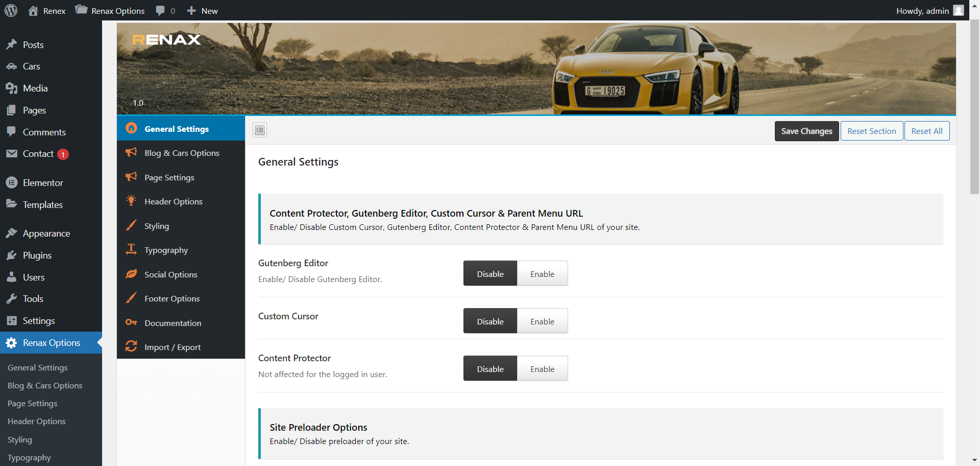Set Custom Cursor to Disable
The width and height of the screenshot is (980, 466).
(490, 321)
